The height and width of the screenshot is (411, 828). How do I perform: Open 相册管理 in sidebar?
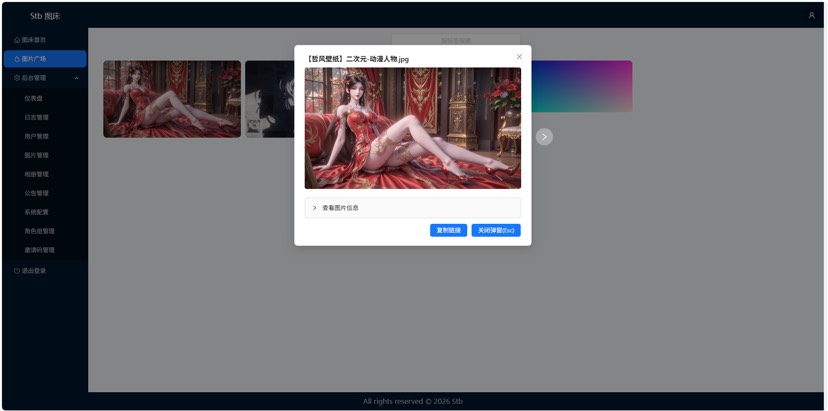(36, 174)
